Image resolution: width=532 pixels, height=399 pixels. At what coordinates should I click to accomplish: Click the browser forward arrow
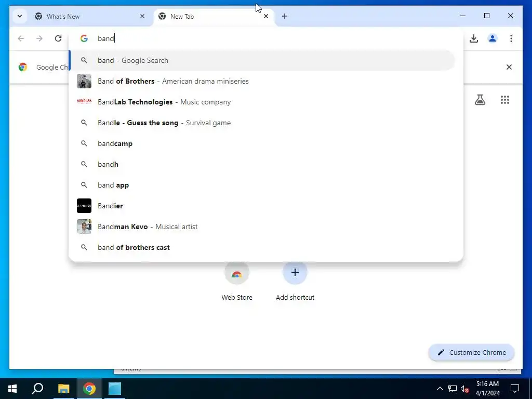coord(39,38)
